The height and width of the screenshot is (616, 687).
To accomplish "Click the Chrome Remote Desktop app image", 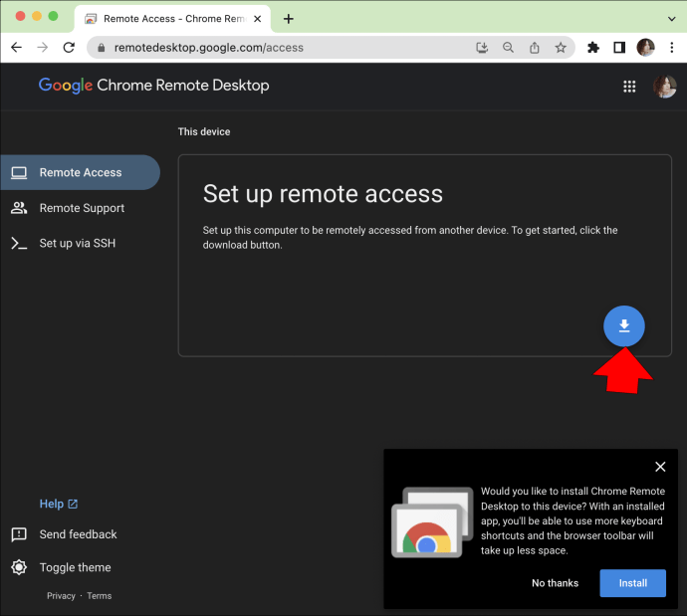I will (x=432, y=522).
